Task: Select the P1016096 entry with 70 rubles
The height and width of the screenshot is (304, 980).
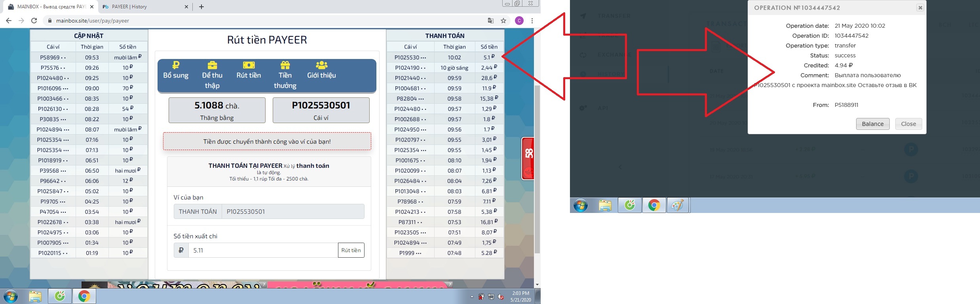Action: tap(89, 88)
